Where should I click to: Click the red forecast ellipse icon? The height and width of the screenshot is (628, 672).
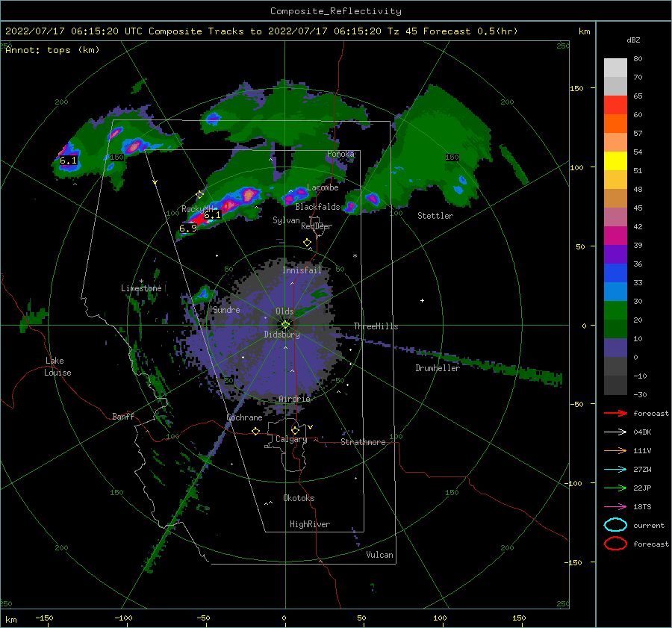pyautogui.click(x=615, y=544)
